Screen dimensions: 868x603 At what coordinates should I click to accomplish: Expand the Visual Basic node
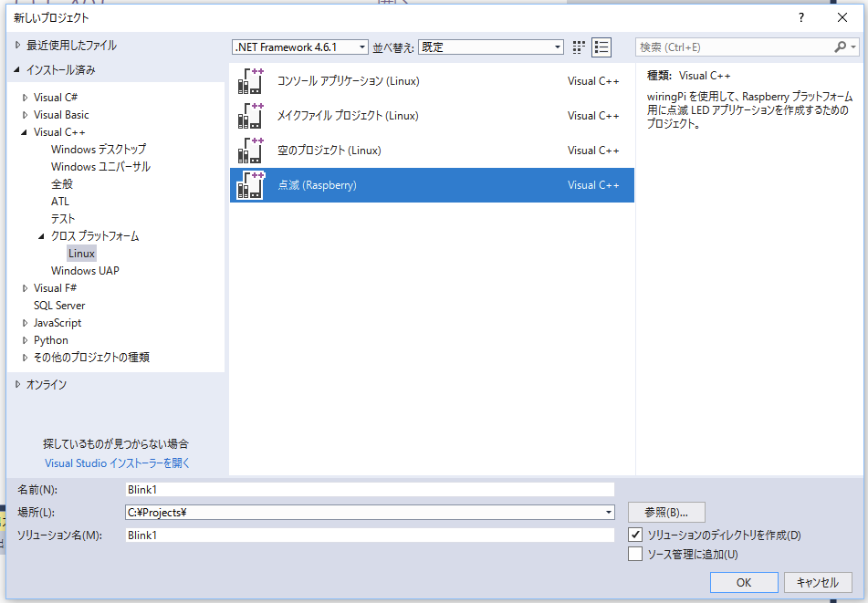(25, 115)
